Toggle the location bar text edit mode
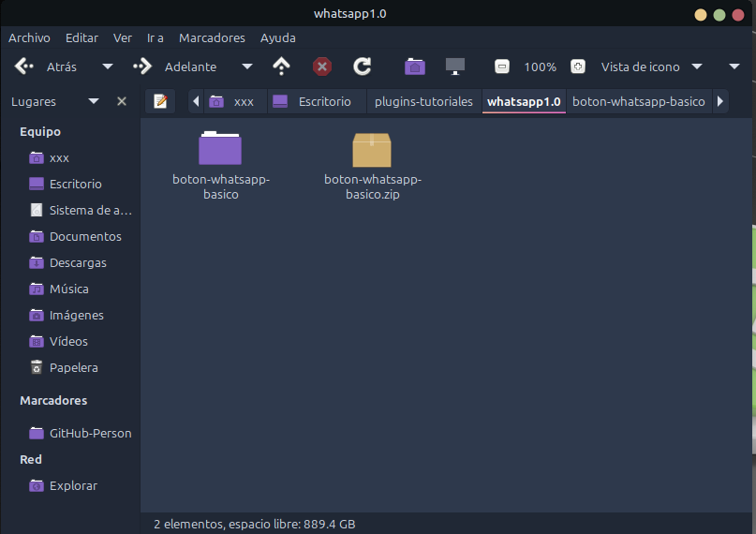The width and height of the screenshot is (756, 534). (160, 101)
